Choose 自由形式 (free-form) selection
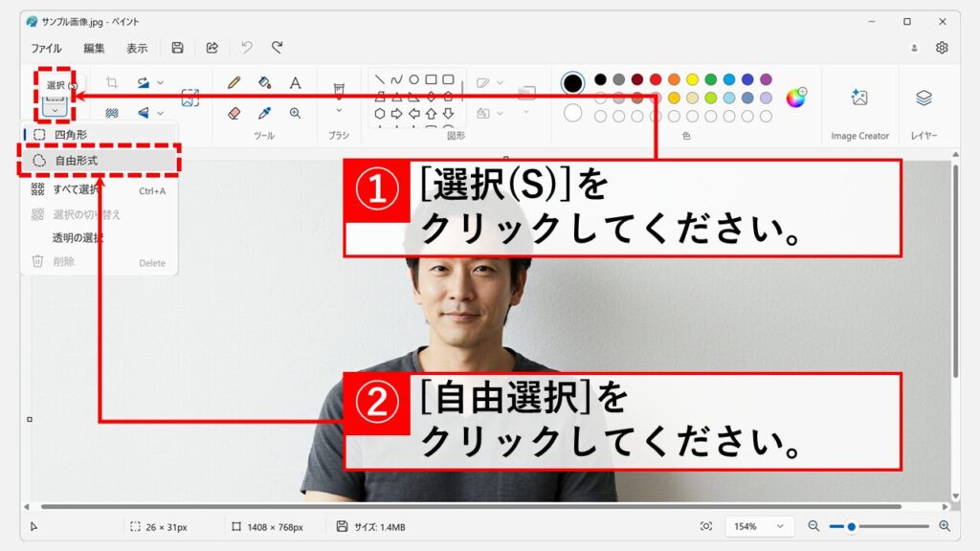The image size is (980, 551). tap(77, 161)
